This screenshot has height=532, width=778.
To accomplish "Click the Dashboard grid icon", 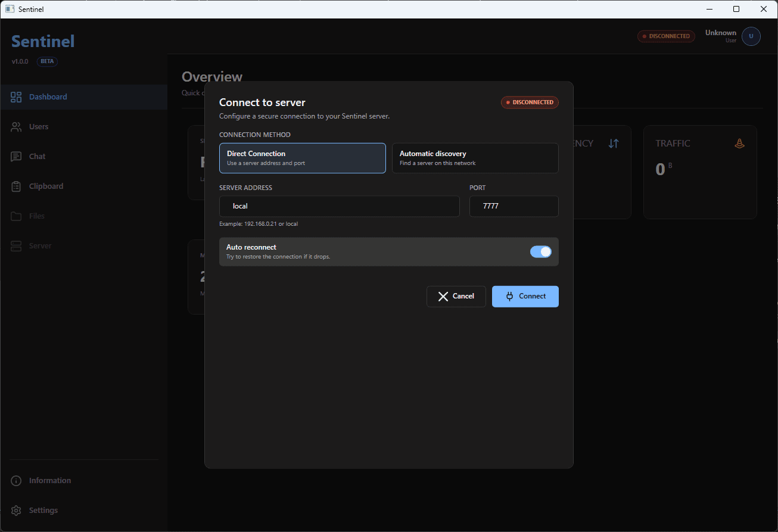I will pos(16,97).
